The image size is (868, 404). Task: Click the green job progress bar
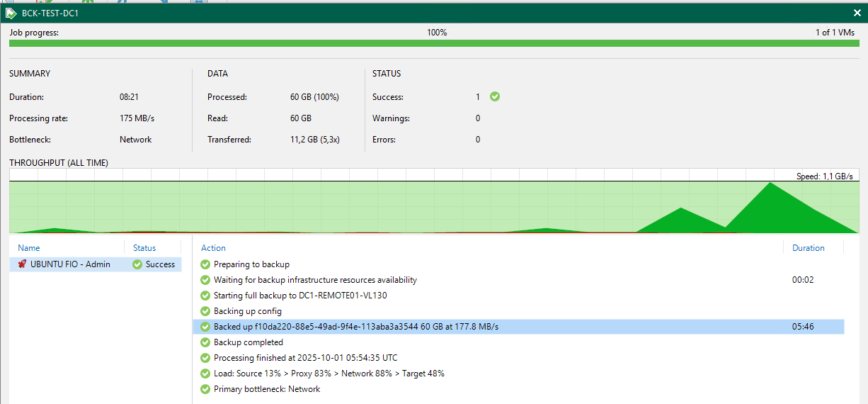[x=433, y=43]
